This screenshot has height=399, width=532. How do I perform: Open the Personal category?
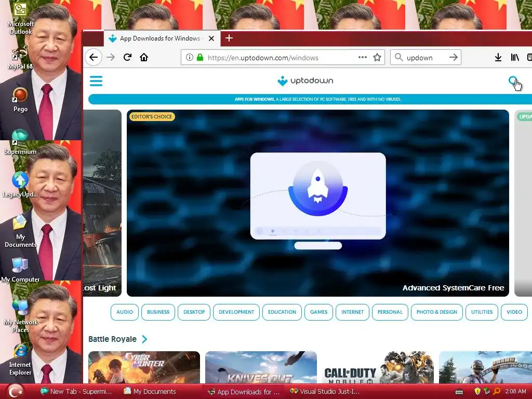tap(390, 312)
